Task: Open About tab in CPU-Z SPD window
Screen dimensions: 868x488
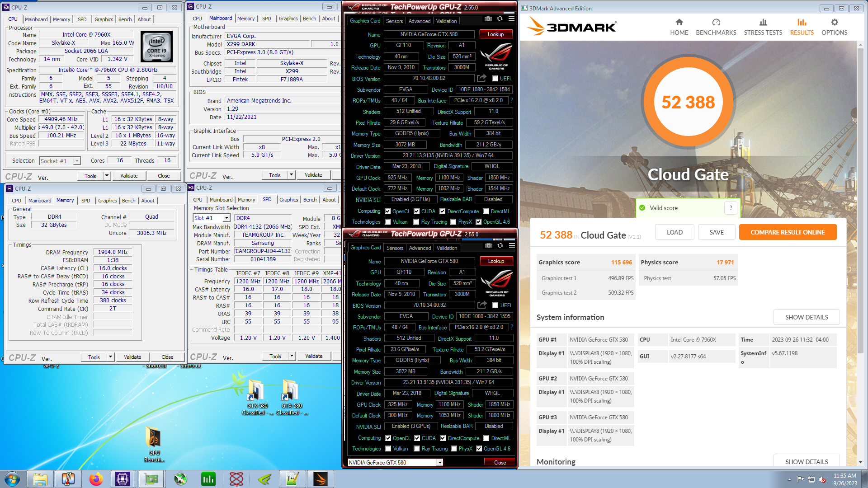Action: pos(329,200)
